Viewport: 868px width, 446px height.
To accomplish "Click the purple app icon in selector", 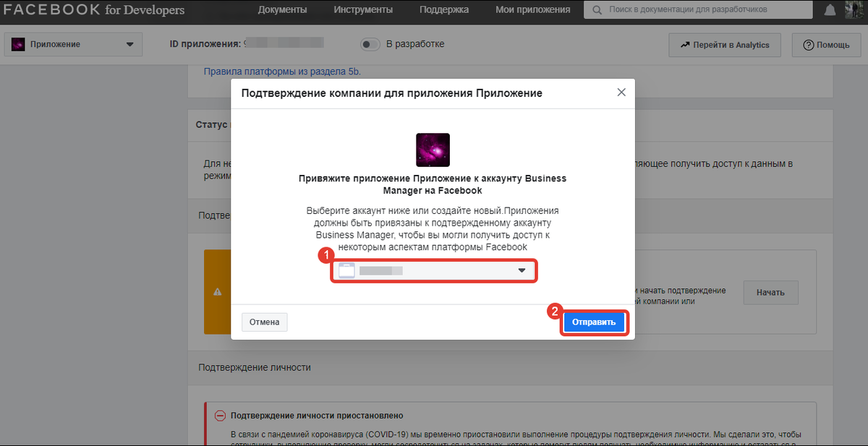I will tap(17, 45).
